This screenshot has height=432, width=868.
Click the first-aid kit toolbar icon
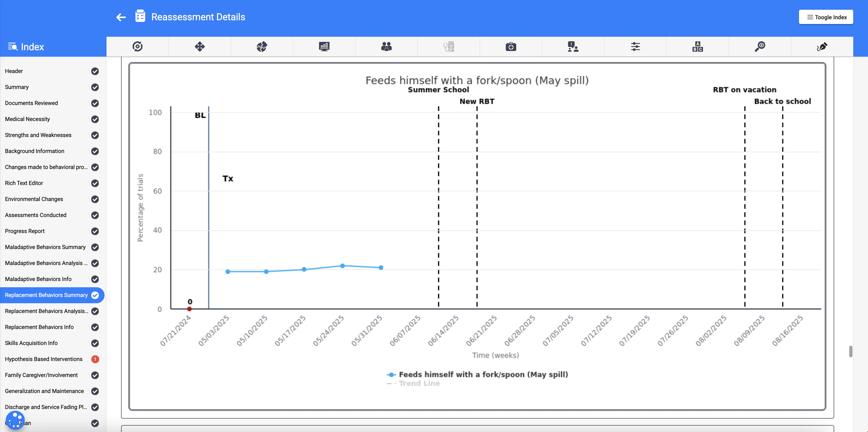click(510, 46)
